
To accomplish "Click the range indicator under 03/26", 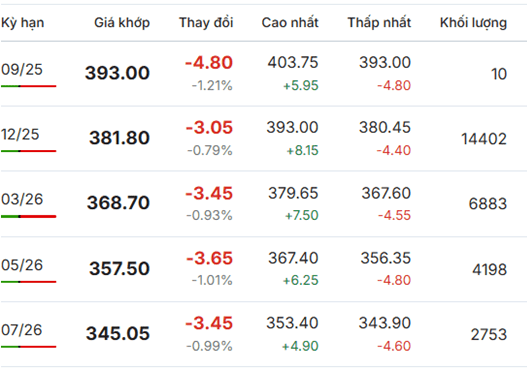I will pos(29,216).
